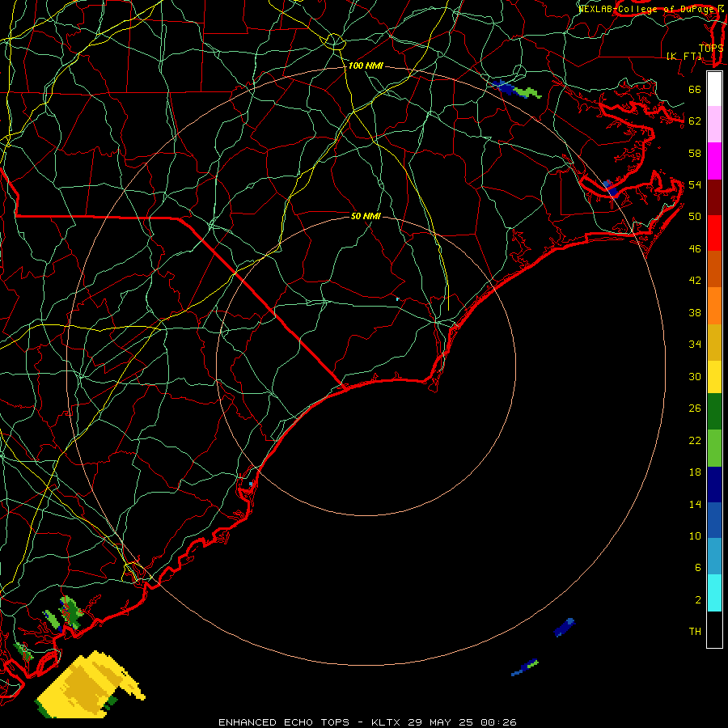Click the "50" legend value
Image resolution: width=728 pixels, height=728 pixels.
695,217
